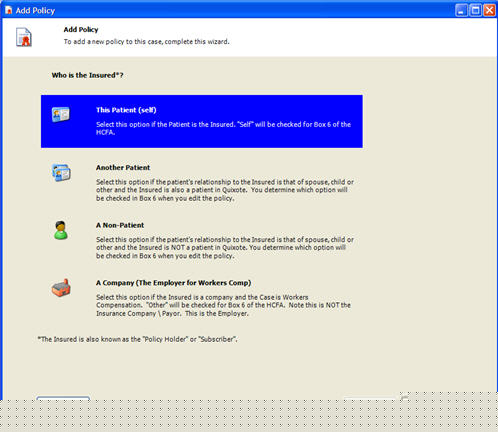The image size is (498, 432).
Task: Choose "Another Patient" as the insured
Action: 123,168
